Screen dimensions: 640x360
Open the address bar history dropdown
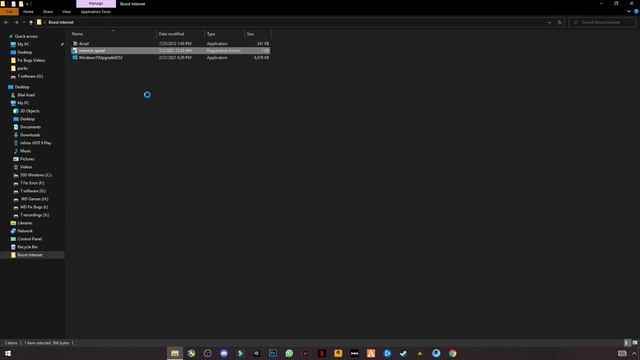coord(549,22)
